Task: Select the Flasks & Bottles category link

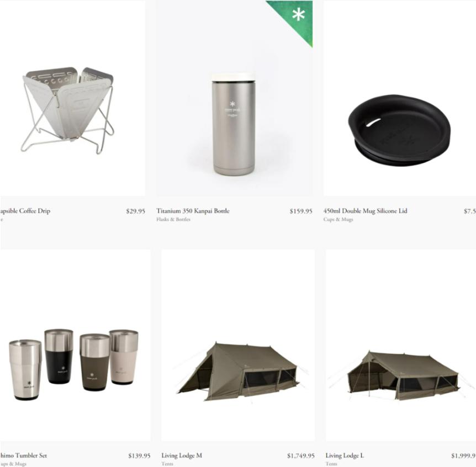Action: 173,219
